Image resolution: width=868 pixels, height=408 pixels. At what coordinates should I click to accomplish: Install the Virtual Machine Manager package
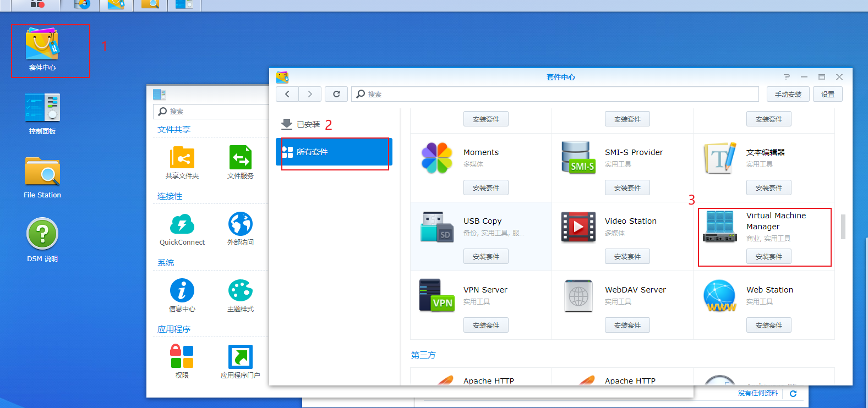(769, 256)
